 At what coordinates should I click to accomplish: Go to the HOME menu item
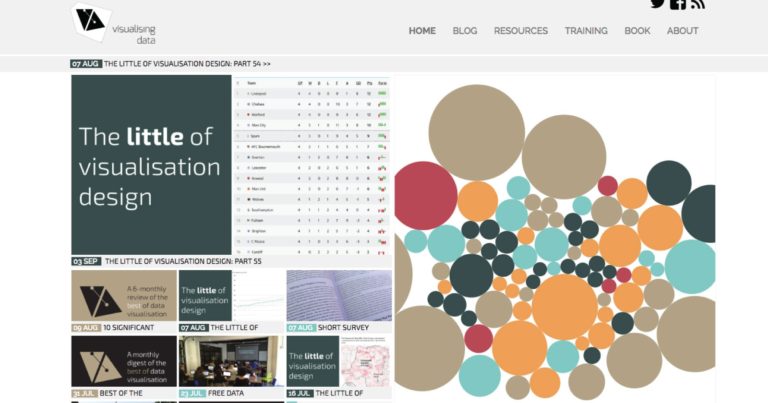pos(422,31)
